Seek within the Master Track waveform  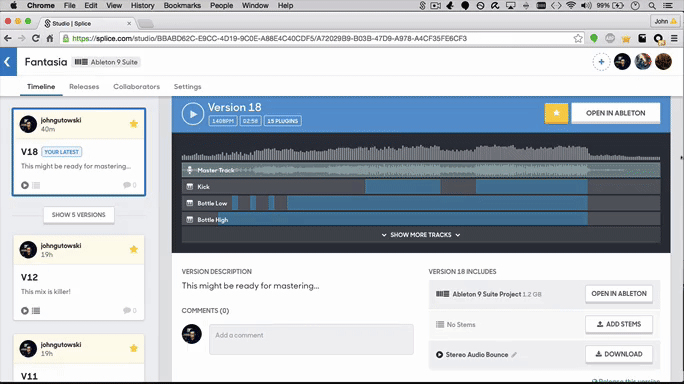(x=421, y=170)
